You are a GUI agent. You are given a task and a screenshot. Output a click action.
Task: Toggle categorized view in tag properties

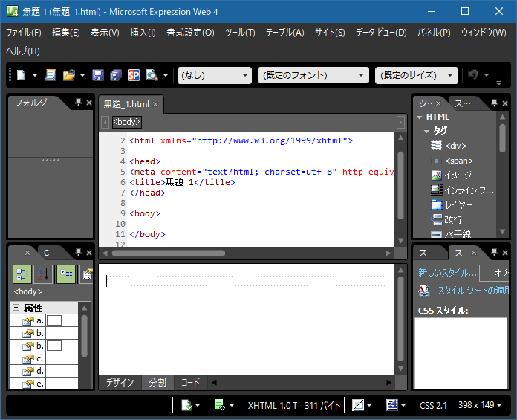pos(22,274)
